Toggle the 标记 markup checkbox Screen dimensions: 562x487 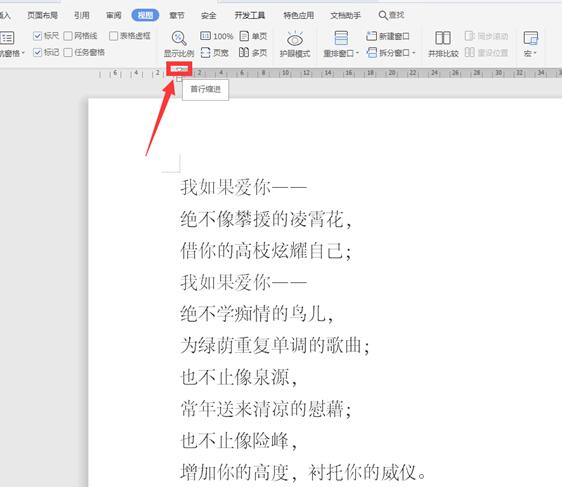[x=37, y=52]
